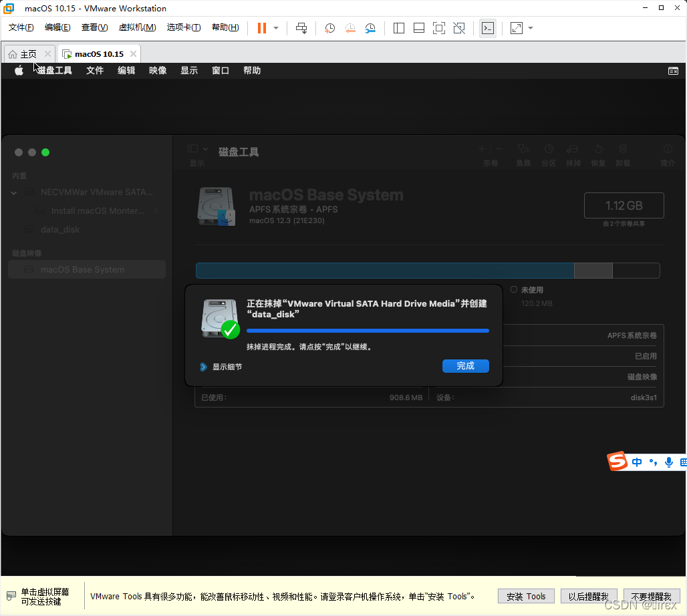Toggle the VMware library sidebar panel icon

tap(399, 28)
